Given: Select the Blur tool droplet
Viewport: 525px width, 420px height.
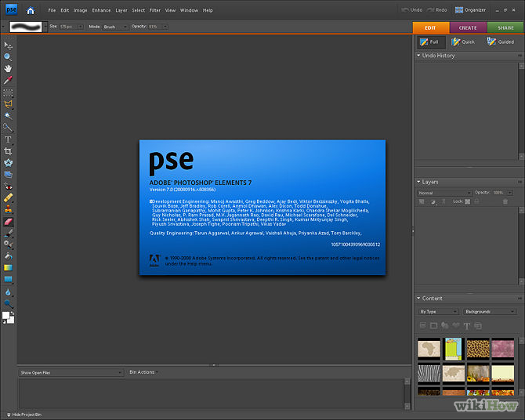Looking at the screenshot, I should tap(8, 292).
